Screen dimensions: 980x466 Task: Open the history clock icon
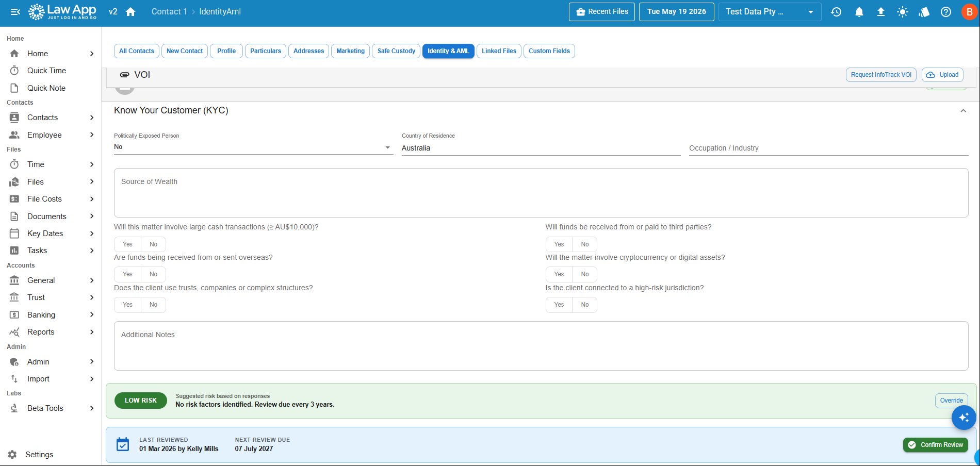coord(836,11)
